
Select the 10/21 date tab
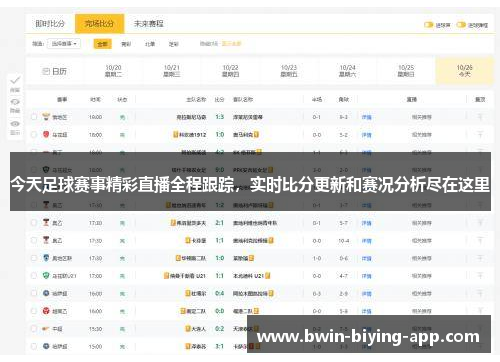[x=172, y=71]
